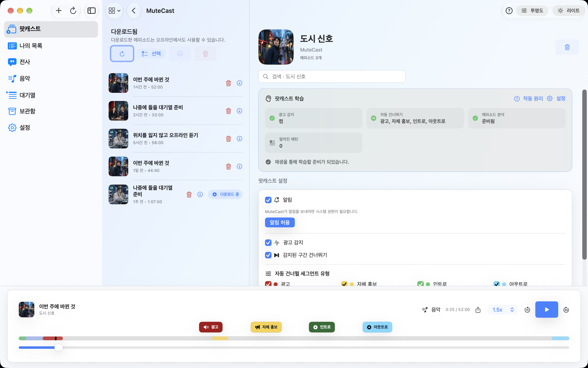Image resolution: width=588 pixels, height=368 pixels.
Task: Click the yellow 자체 홍보 segment on timeline
Action: [220, 338]
